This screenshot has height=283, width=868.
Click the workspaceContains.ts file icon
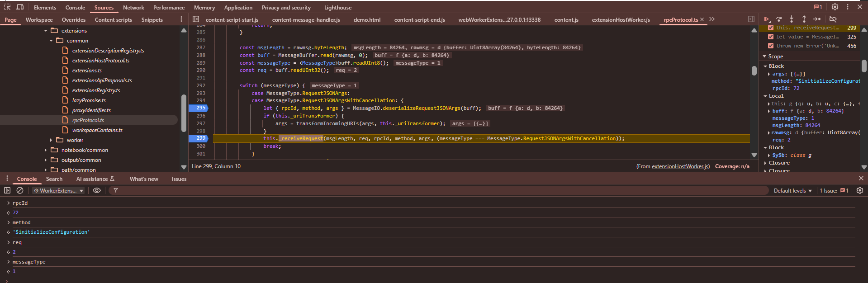click(65, 130)
